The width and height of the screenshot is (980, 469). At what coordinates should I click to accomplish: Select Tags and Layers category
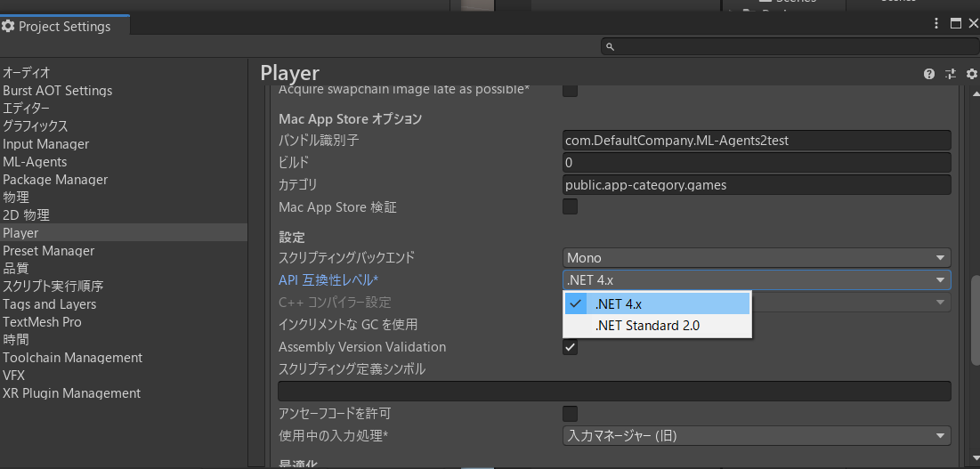124,304
